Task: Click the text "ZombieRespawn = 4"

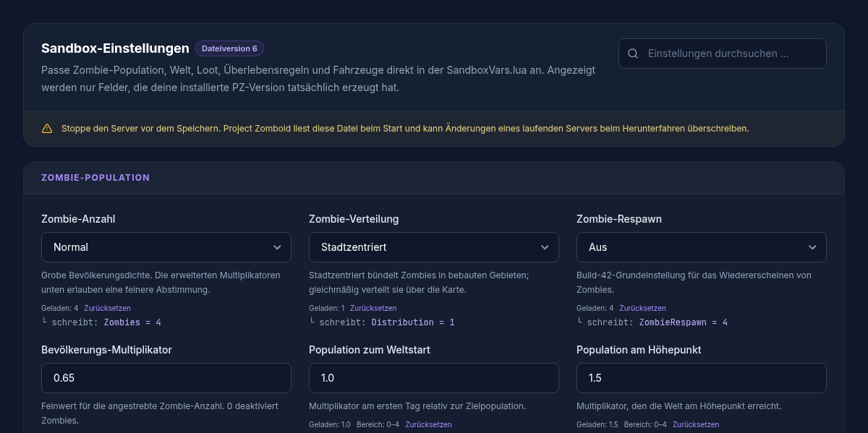Action: (684, 322)
